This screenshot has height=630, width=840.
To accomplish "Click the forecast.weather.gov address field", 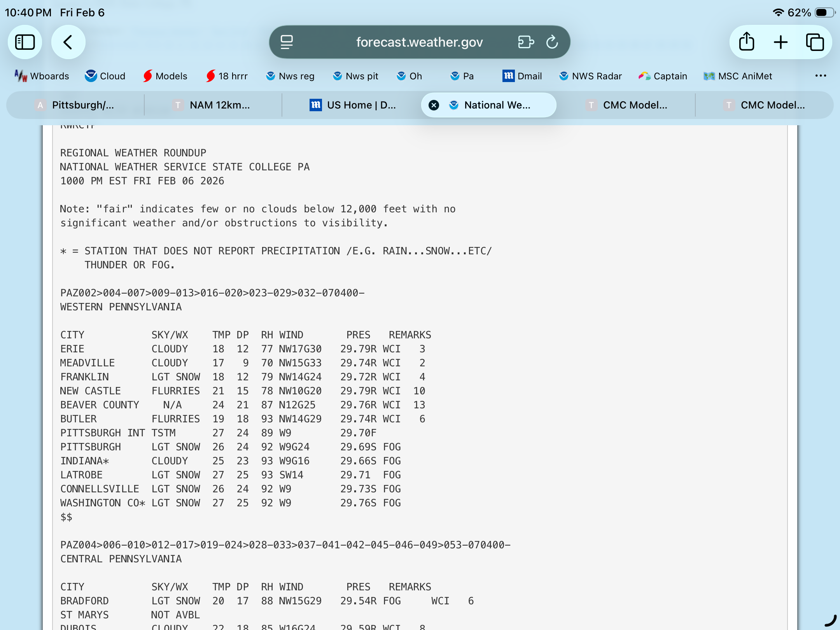I will pos(419,42).
